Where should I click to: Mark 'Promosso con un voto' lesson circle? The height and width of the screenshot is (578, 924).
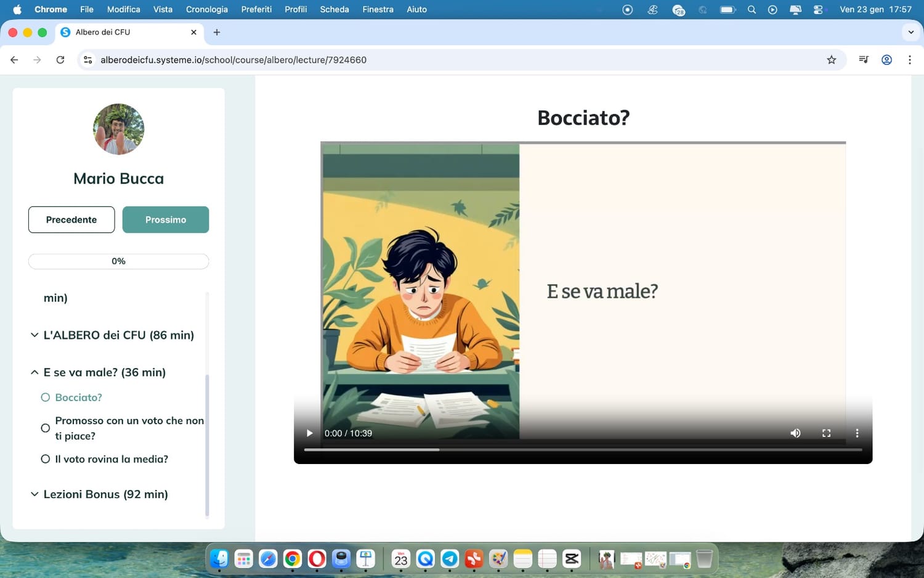(x=45, y=428)
